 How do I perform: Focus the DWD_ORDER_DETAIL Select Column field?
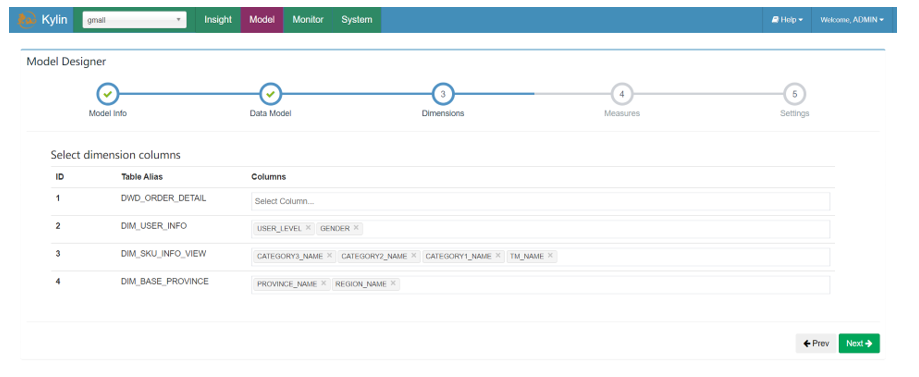(x=540, y=201)
